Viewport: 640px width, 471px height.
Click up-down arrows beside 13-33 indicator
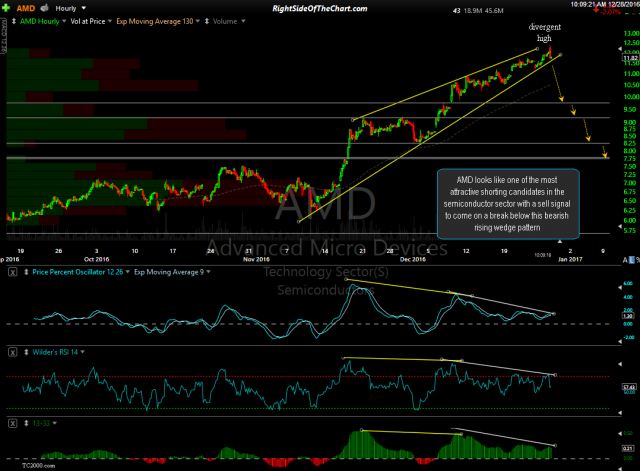pos(26,423)
